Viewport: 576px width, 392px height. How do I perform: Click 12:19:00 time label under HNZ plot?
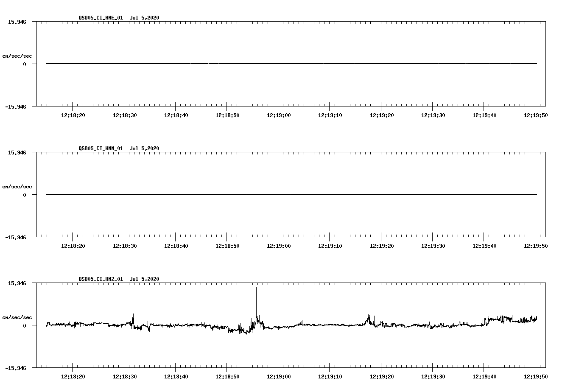pos(278,376)
